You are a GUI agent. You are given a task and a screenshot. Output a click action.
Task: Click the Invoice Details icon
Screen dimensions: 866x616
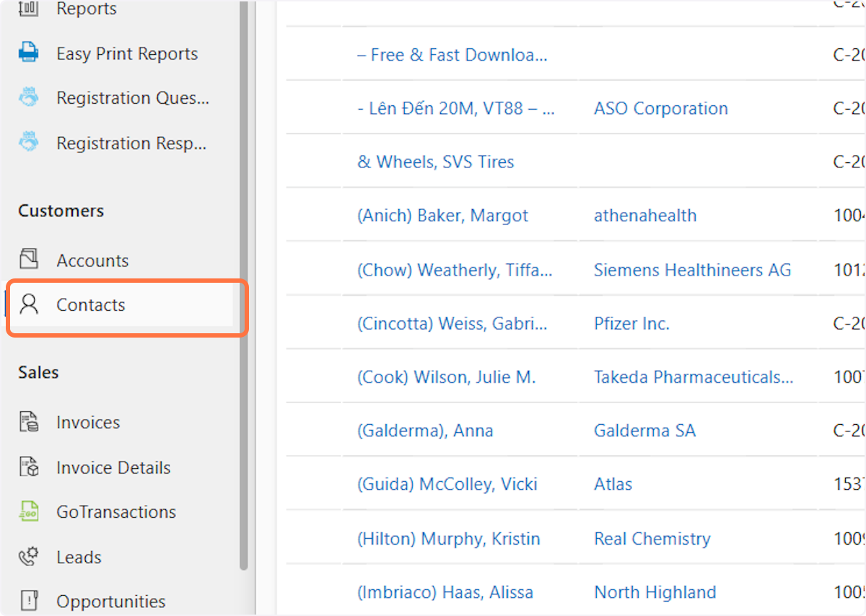tap(29, 467)
